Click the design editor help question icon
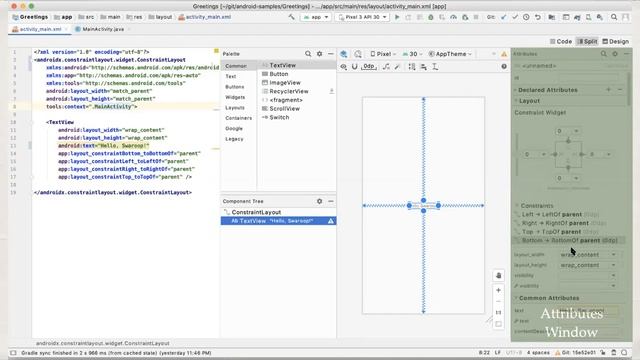The image size is (640, 360). coord(504,67)
